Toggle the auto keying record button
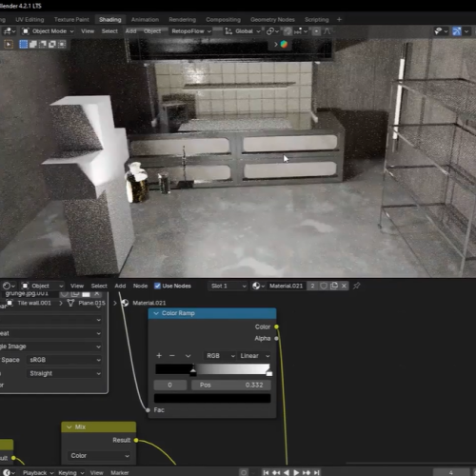The height and width of the screenshot is (476, 476). [x=244, y=472]
